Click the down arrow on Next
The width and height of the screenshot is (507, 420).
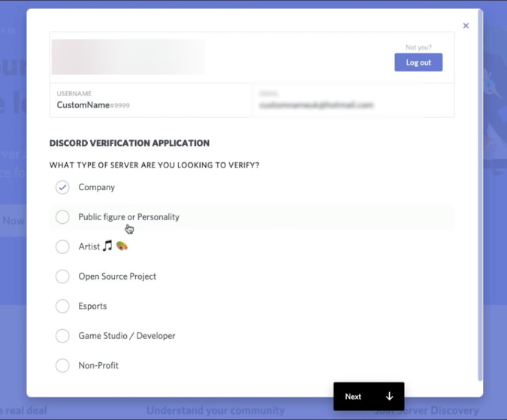389,397
